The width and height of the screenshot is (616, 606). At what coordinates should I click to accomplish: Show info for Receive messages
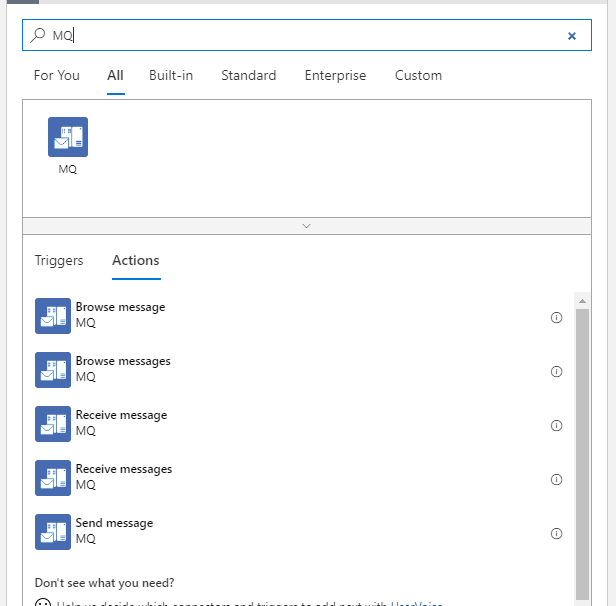556,480
